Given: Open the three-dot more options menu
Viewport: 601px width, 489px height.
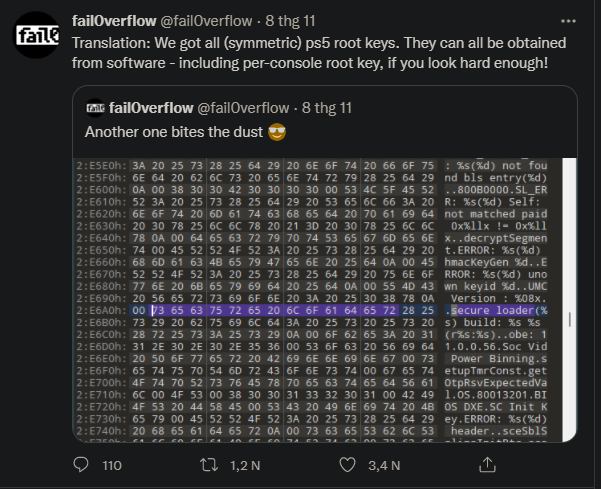Looking at the screenshot, I should [x=568, y=21].
